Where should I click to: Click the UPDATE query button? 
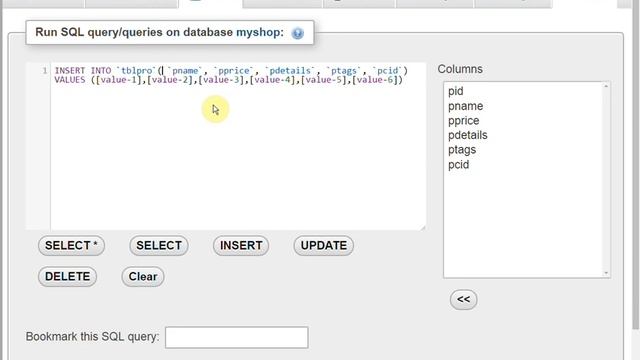point(324,246)
